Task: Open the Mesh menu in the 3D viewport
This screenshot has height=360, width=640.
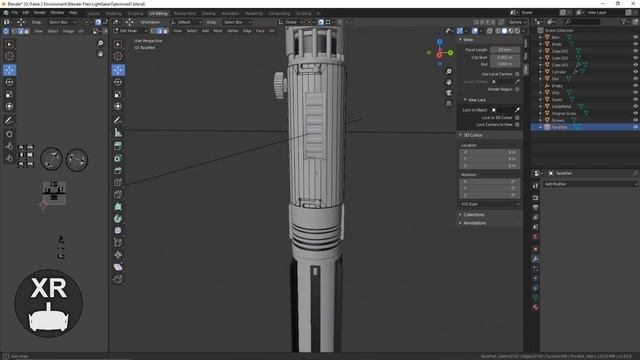Action: (x=218, y=31)
